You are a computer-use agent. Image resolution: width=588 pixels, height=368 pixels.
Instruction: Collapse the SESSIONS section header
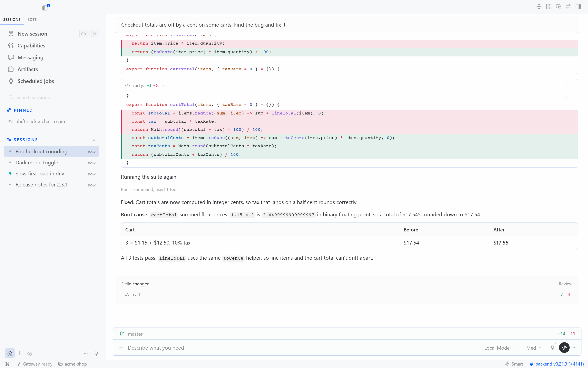click(x=23, y=140)
